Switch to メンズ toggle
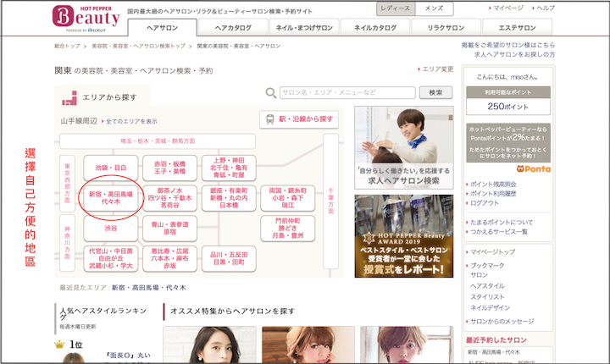The width and height of the screenshot is (610, 364). (433, 8)
